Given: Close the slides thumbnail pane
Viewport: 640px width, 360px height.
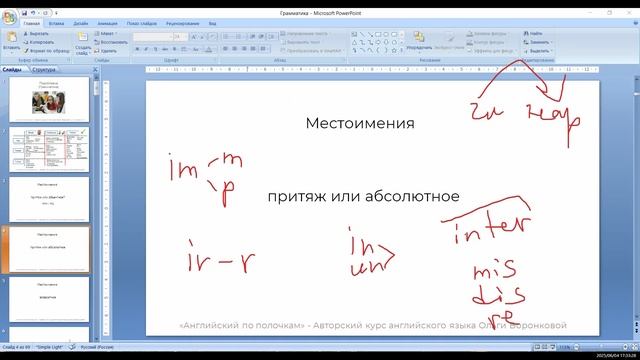Looking at the screenshot, I should coord(95,69).
